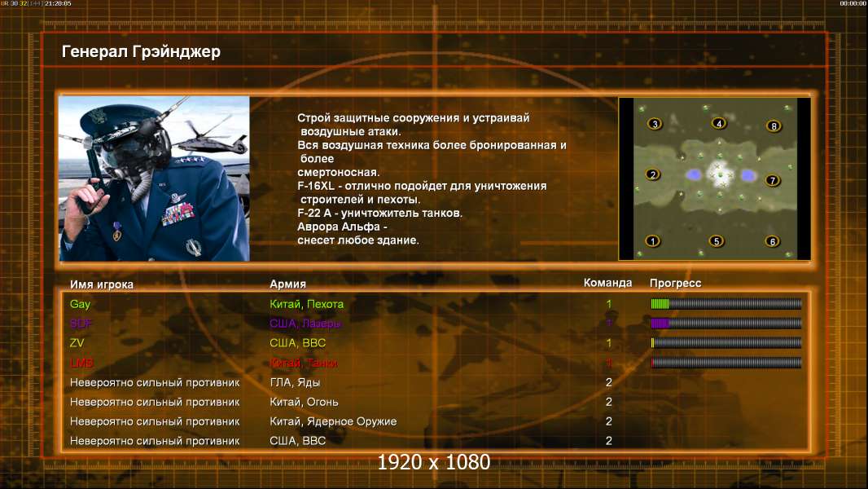Click start position marker 5 on minimap

click(717, 241)
